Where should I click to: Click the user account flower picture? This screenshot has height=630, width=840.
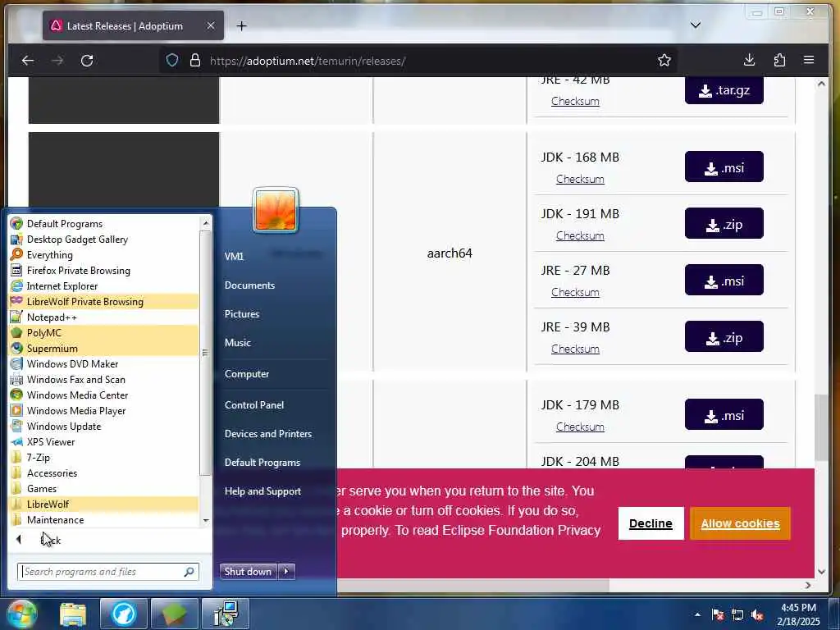pos(276,210)
